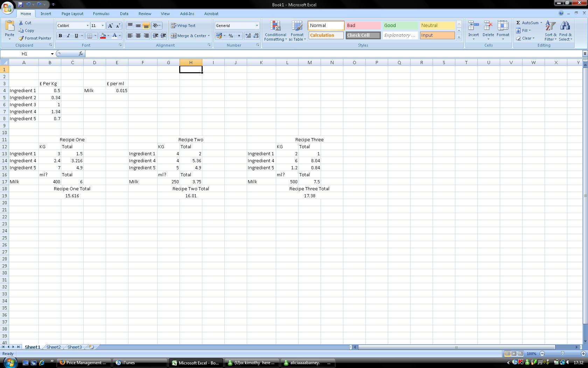Apply the red Fill Color

(x=103, y=36)
